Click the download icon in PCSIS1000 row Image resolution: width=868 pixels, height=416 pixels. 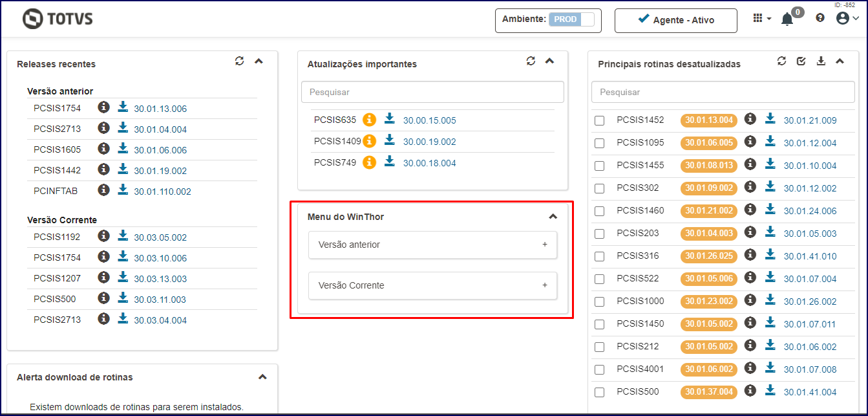coord(770,300)
